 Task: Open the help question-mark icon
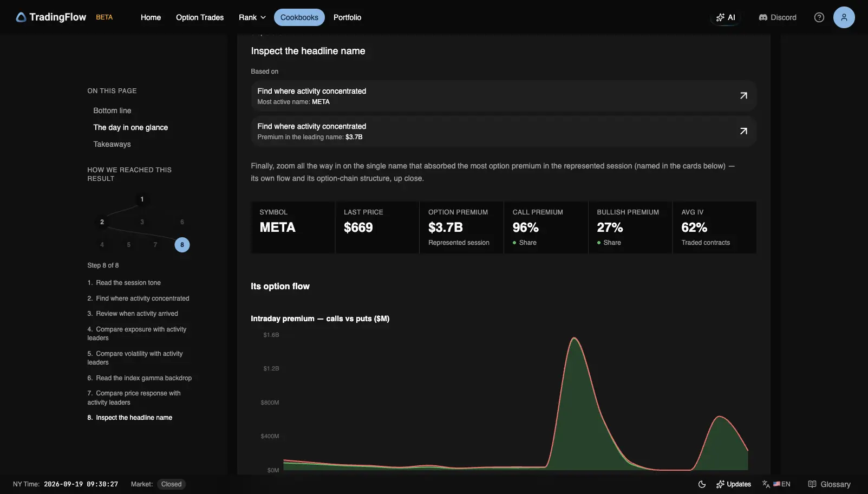point(819,17)
